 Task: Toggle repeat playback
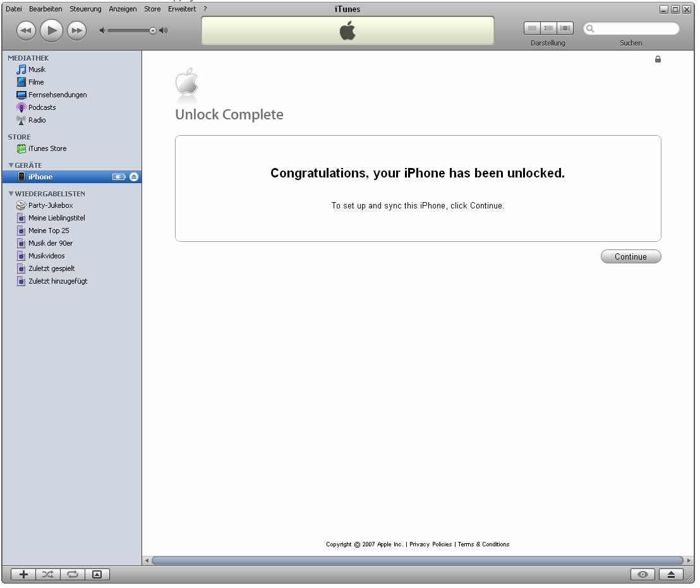click(72, 575)
